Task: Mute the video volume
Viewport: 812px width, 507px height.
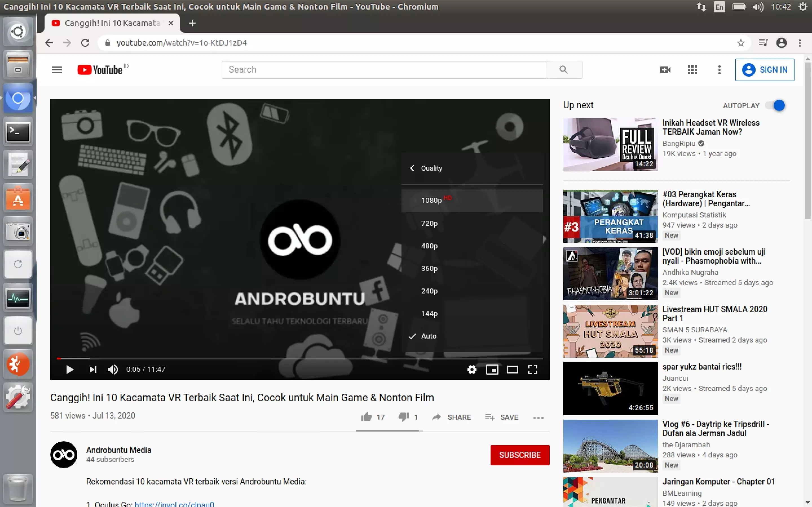Action: [113, 369]
